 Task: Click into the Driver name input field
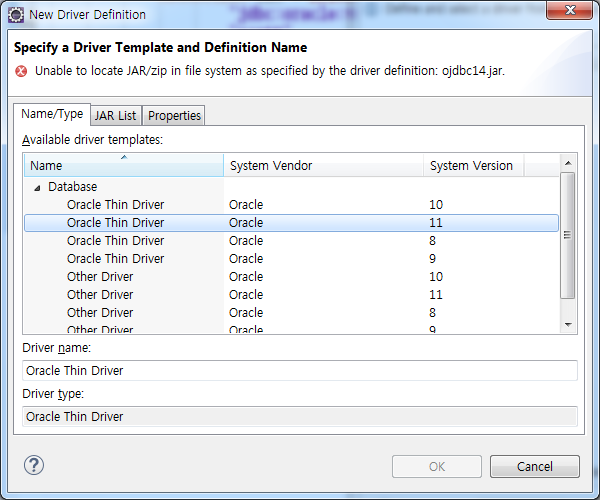(300, 370)
